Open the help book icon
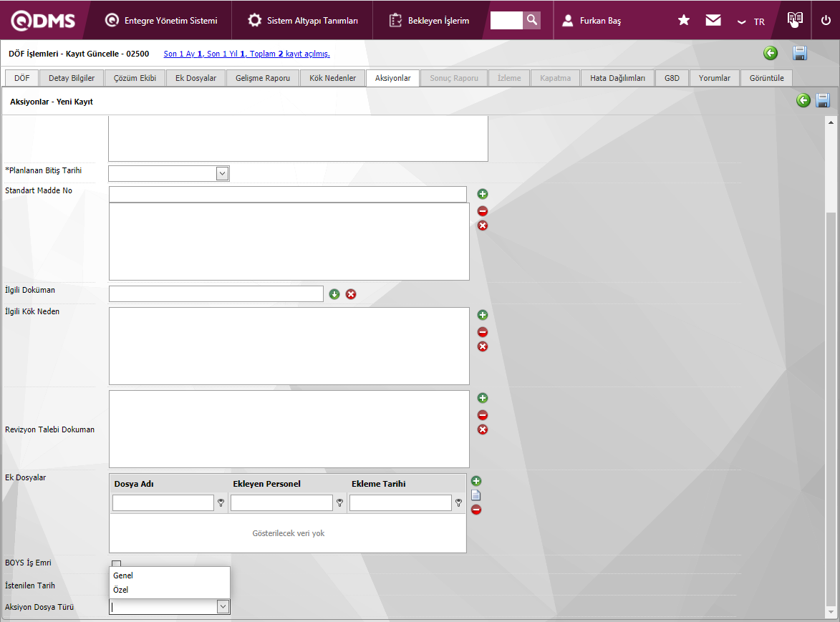 pos(795,20)
